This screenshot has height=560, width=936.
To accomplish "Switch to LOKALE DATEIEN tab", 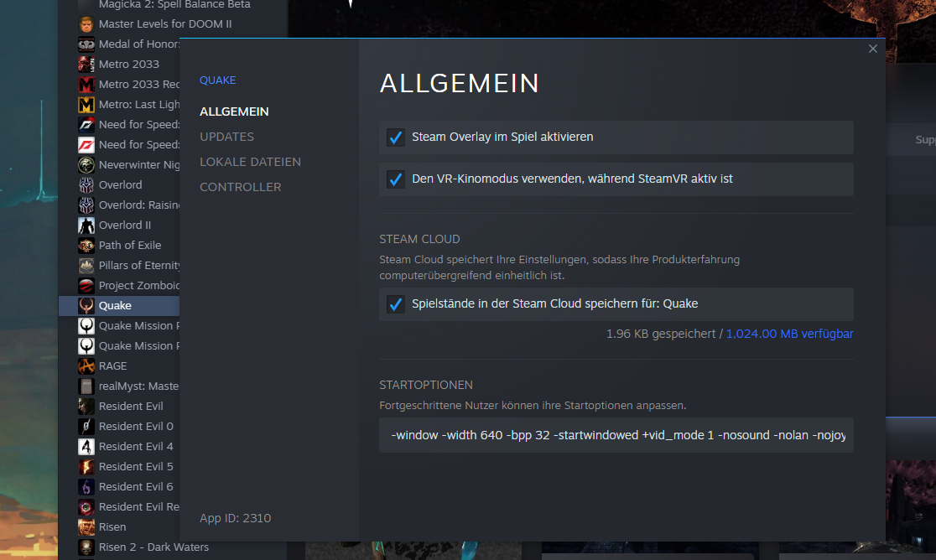I will click(x=250, y=162).
